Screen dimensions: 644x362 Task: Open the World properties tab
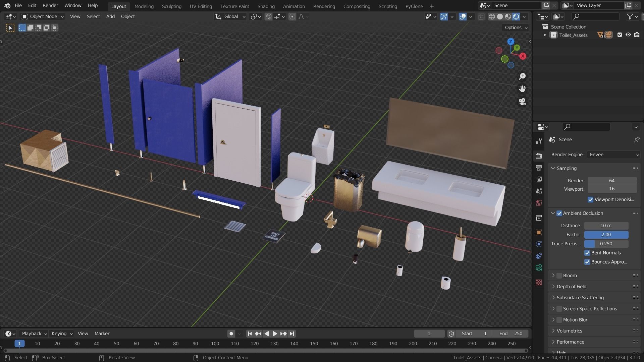pyautogui.click(x=539, y=203)
